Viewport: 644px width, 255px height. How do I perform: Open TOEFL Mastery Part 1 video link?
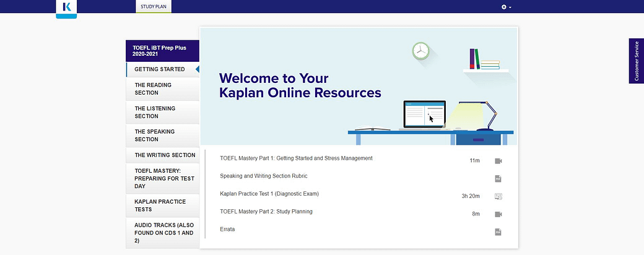[x=296, y=158]
